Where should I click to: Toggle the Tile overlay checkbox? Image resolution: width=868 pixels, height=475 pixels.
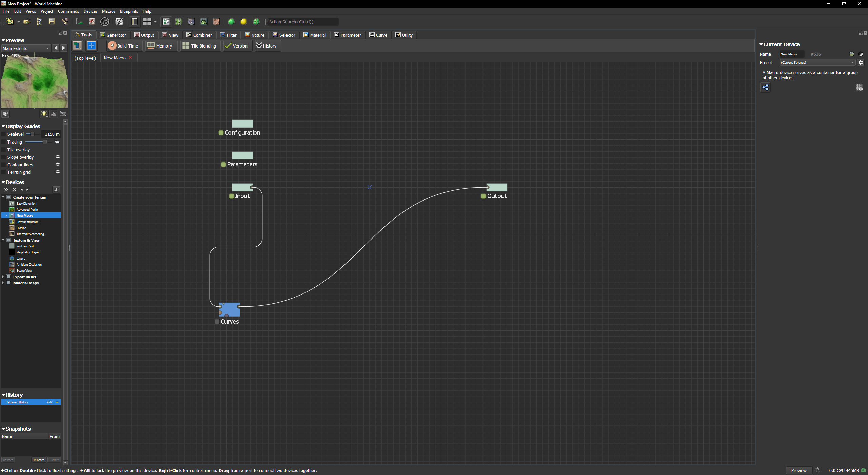(4, 150)
